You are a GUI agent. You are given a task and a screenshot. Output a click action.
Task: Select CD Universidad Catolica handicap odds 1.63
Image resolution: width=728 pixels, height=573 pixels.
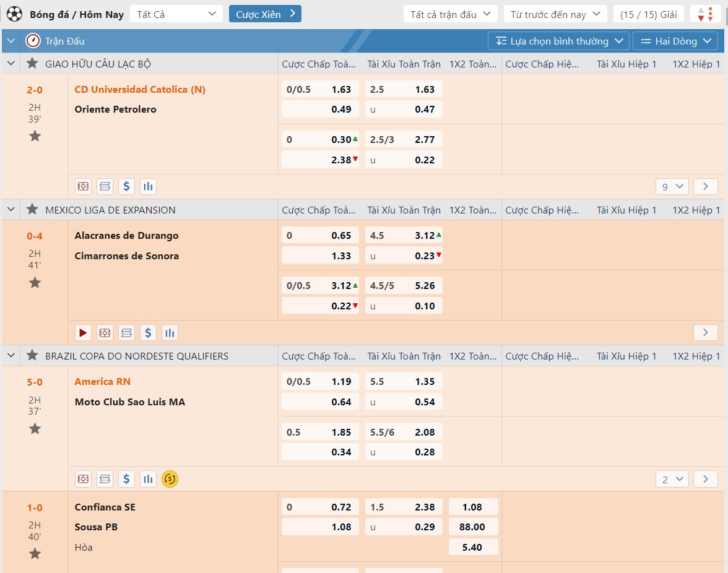pos(321,89)
